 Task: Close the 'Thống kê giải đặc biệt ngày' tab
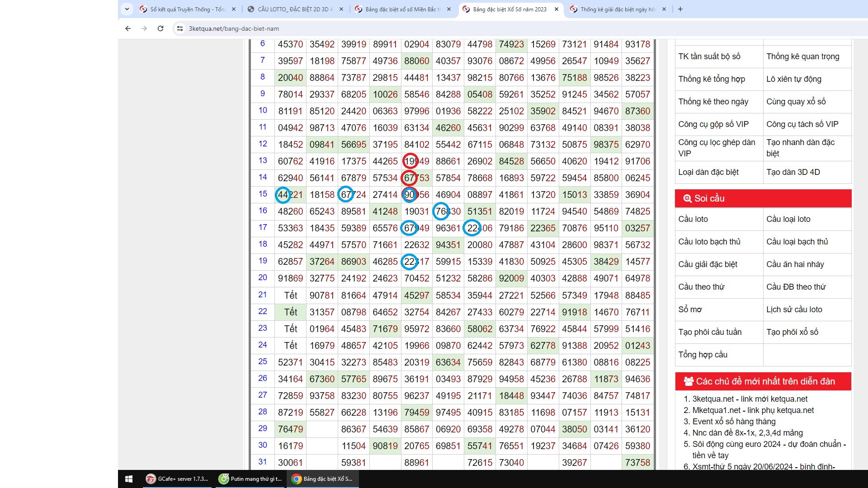664,9
